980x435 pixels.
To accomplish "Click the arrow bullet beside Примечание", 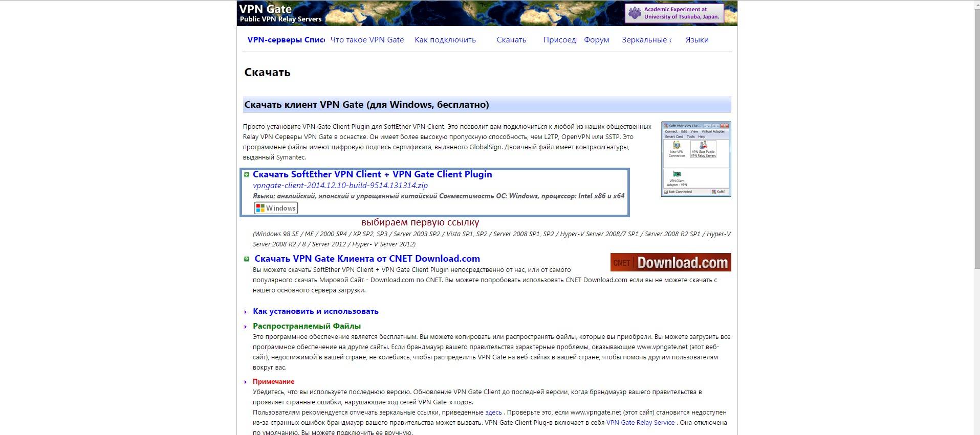I will pyautogui.click(x=246, y=382).
